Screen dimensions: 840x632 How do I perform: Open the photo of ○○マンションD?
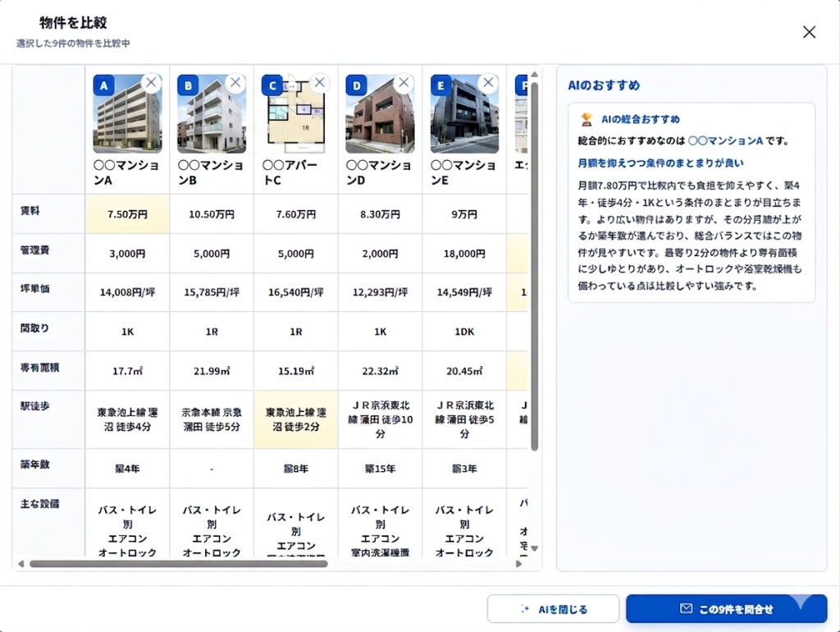pos(380,113)
